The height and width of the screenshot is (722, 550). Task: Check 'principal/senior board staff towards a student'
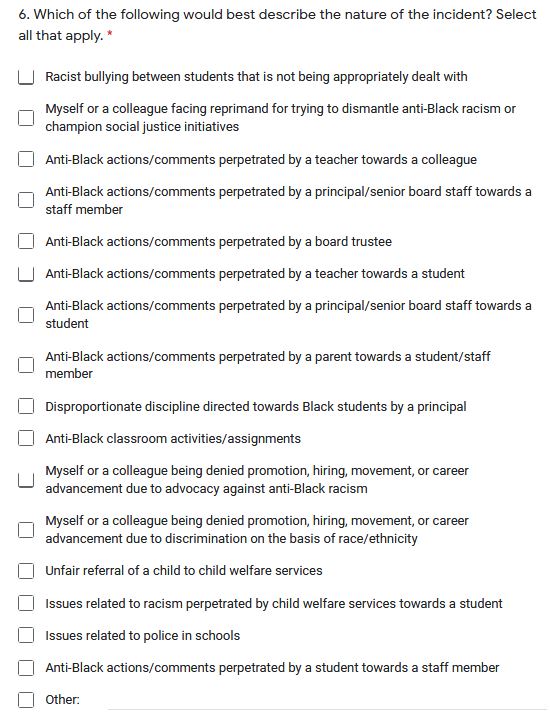(x=26, y=315)
